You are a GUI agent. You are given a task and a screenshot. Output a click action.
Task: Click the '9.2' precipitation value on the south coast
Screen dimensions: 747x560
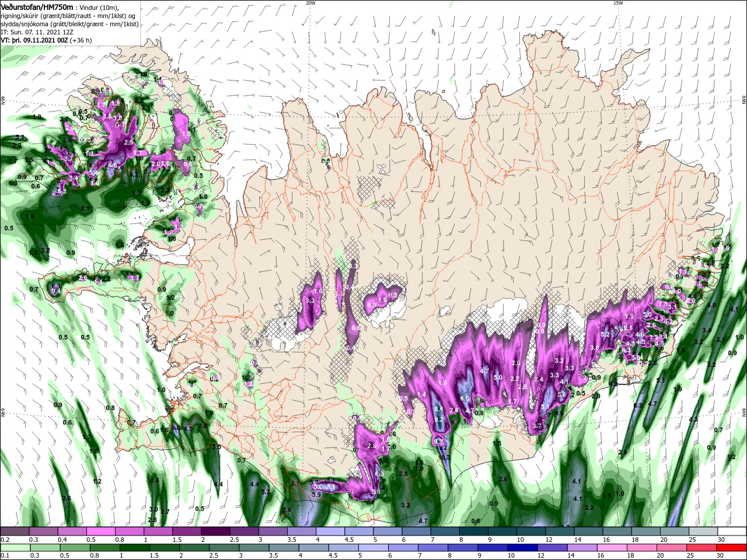pyautogui.click(x=439, y=419)
